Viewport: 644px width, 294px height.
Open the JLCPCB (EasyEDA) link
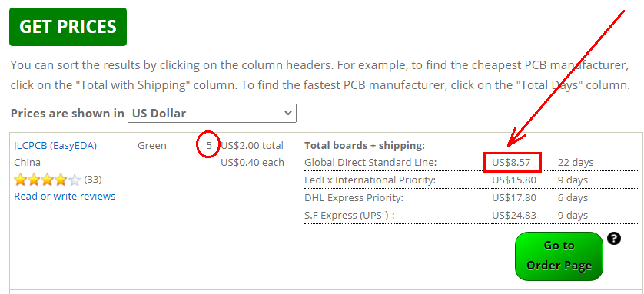55,146
